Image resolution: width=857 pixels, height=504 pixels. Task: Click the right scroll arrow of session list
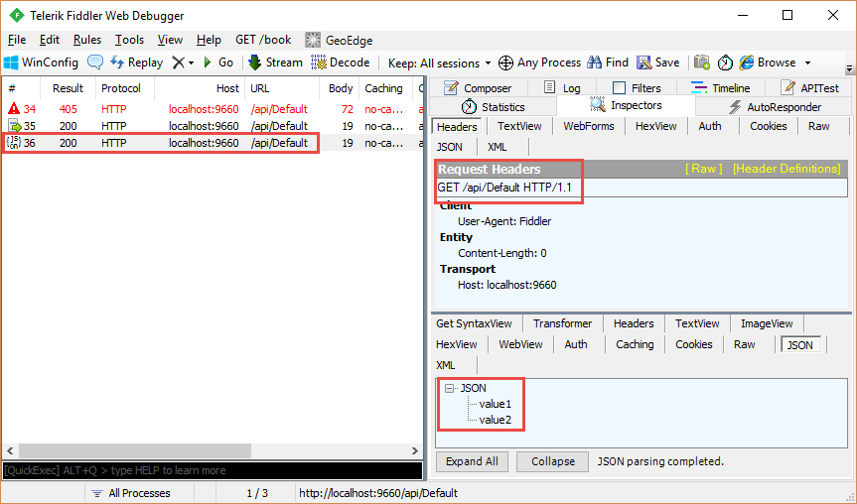click(x=415, y=450)
